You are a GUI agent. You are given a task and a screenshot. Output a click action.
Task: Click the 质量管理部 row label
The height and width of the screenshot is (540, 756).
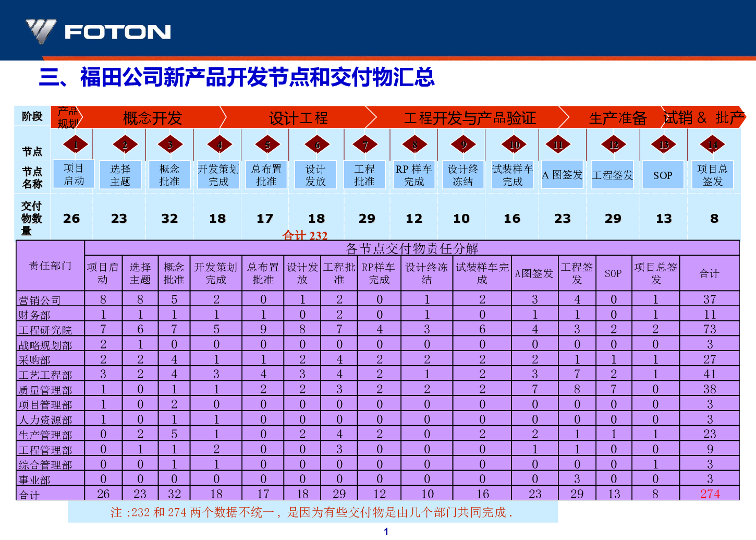click(x=45, y=390)
